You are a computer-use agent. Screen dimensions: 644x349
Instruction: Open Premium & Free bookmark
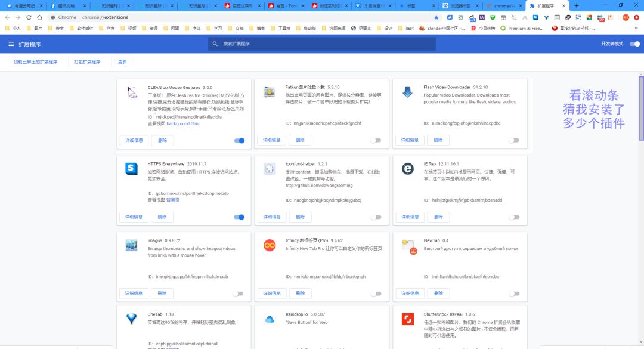(522, 29)
